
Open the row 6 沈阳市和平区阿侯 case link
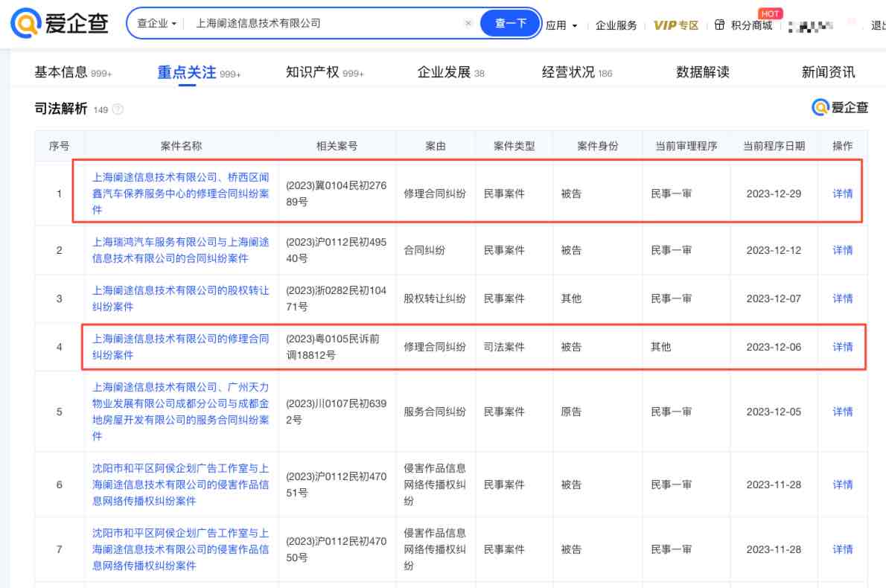click(181, 484)
